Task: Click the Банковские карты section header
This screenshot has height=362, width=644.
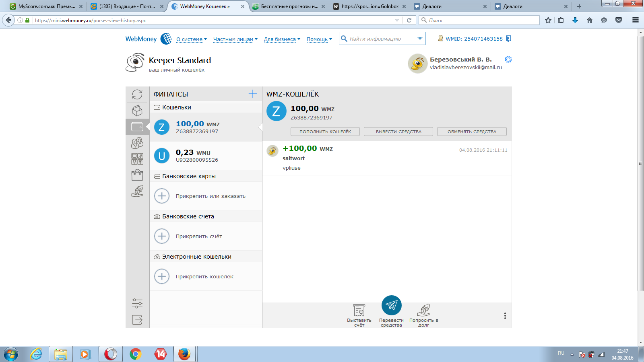Action: (206, 176)
